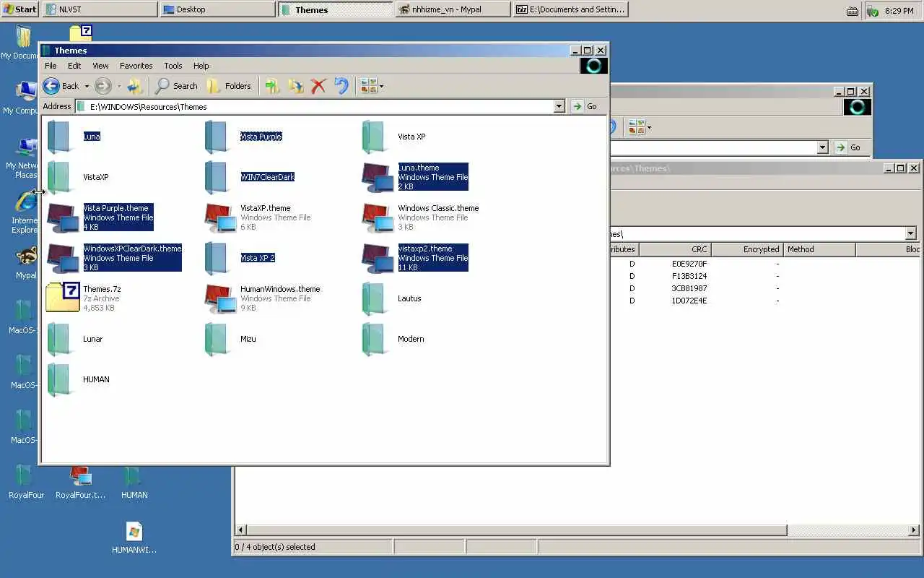
Task: Open Address bar dropdown in Themes window
Action: click(x=559, y=106)
